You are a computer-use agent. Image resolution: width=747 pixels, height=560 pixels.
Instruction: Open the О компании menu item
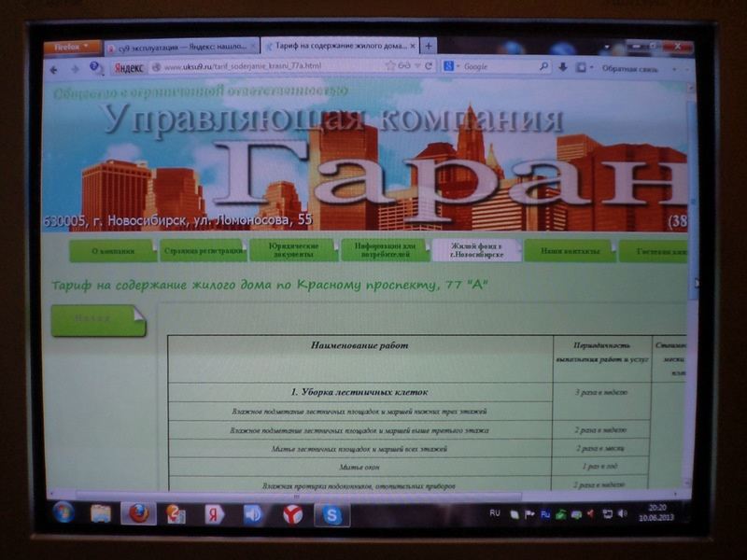(113, 251)
